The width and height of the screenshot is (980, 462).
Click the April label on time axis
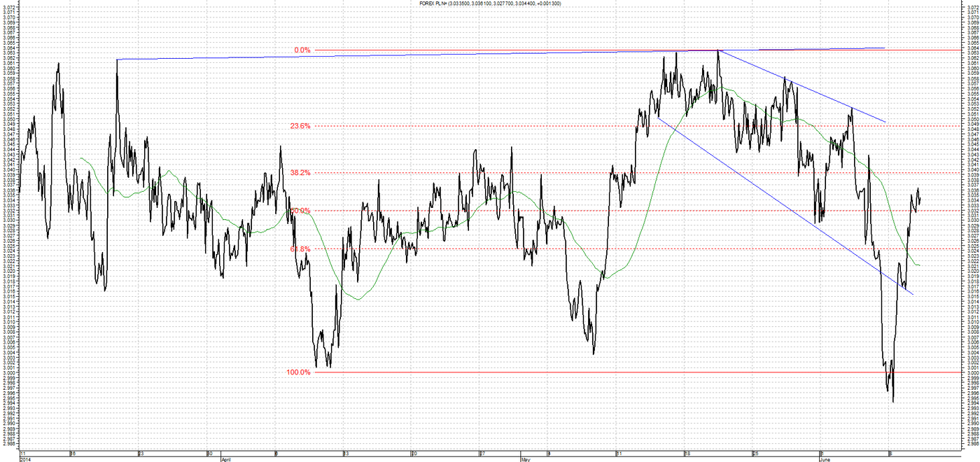[225, 460]
